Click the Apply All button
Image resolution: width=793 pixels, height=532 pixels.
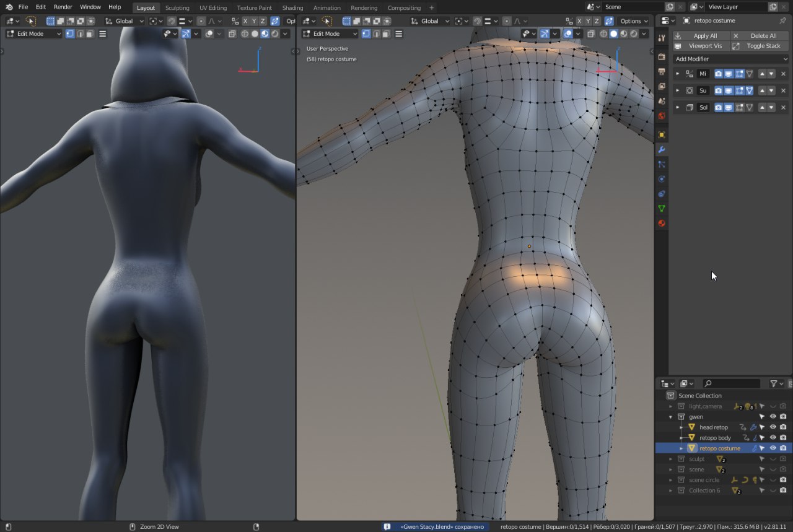[x=701, y=36]
